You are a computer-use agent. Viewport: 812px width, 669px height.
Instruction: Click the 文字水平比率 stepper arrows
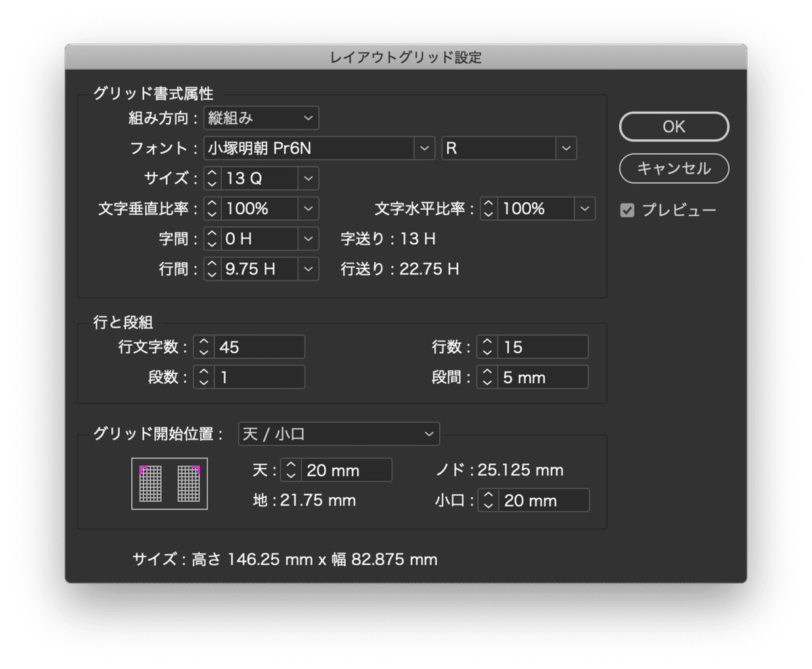(489, 208)
